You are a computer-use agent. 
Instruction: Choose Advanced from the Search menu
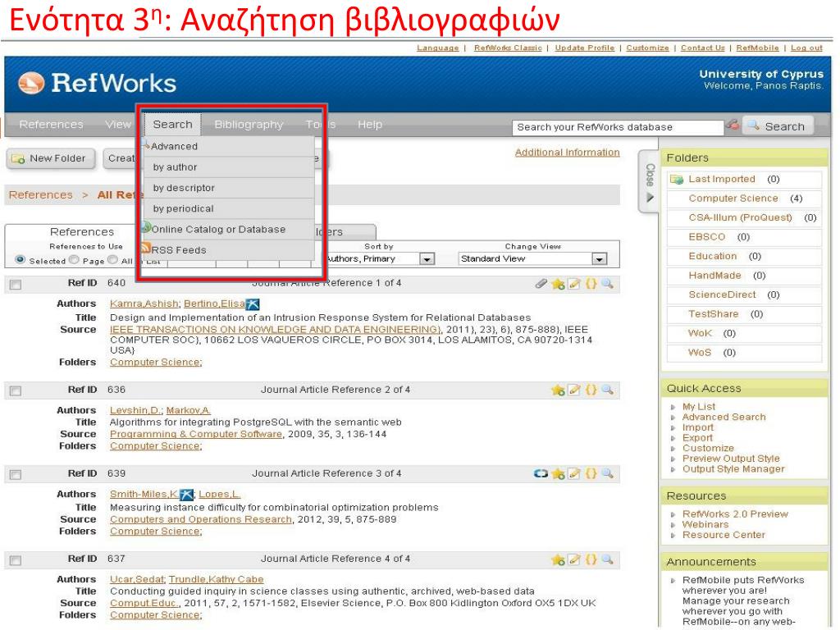[x=229, y=146]
